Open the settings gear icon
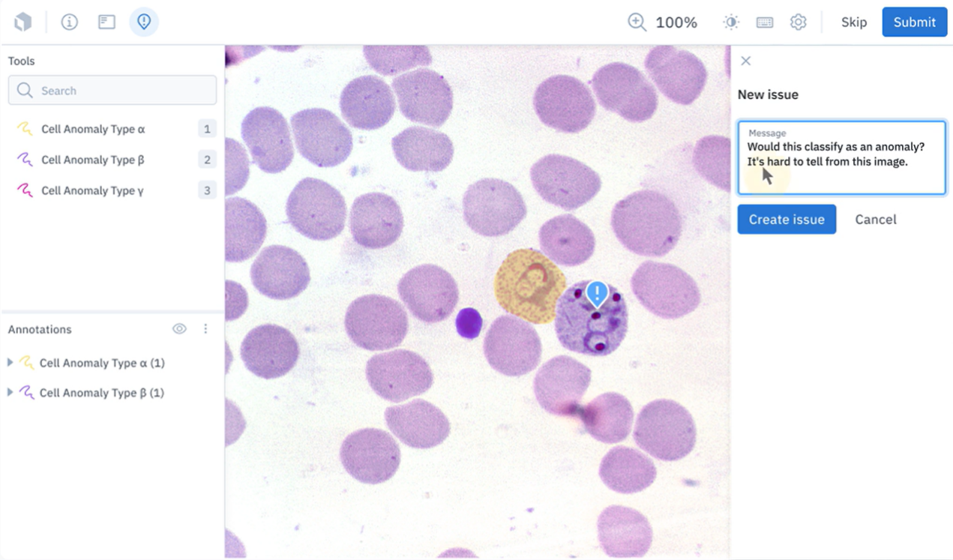The width and height of the screenshot is (953, 560). pyautogui.click(x=799, y=22)
